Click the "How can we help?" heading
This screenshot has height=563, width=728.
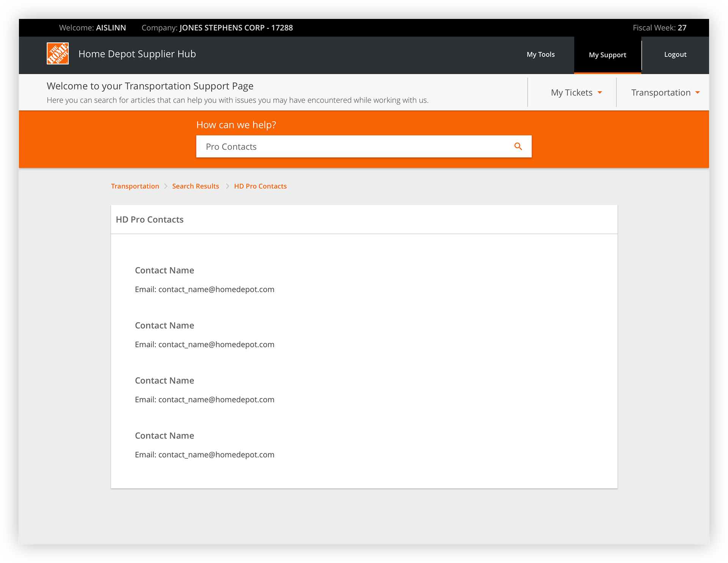pyautogui.click(x=236, y=125)
